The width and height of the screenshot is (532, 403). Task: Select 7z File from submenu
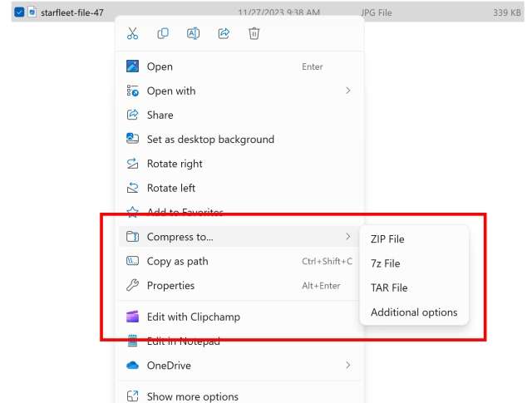(x=385, y=263)
